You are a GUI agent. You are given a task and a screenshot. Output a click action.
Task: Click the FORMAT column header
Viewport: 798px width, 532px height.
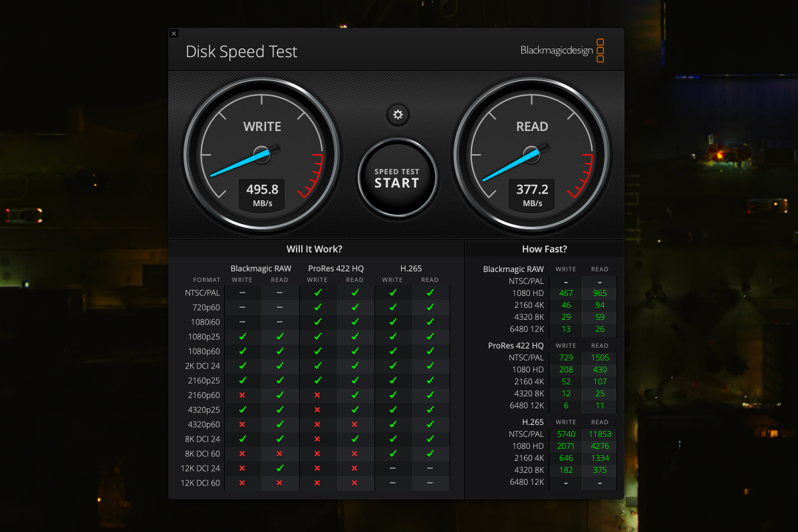click(207, 280)
